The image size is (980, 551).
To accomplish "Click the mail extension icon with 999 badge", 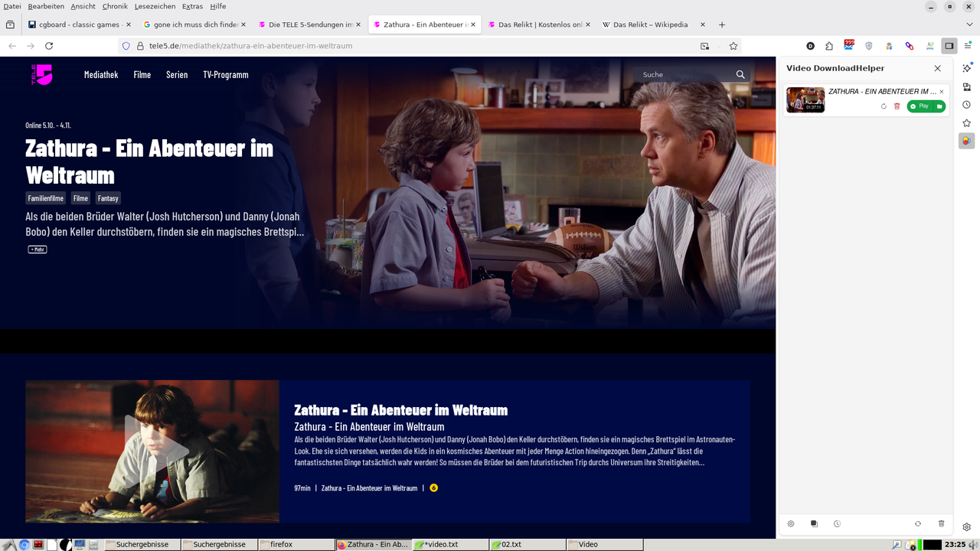I will (x=849, y=45).
